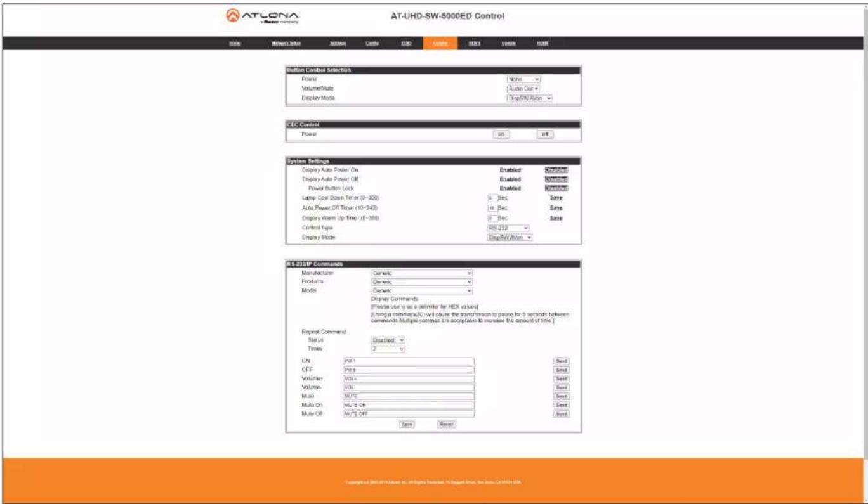Screen dimensions: 868x504
Task: Click the AT-UHD-SW-5000ED Control page title
Action: (448, 16)
